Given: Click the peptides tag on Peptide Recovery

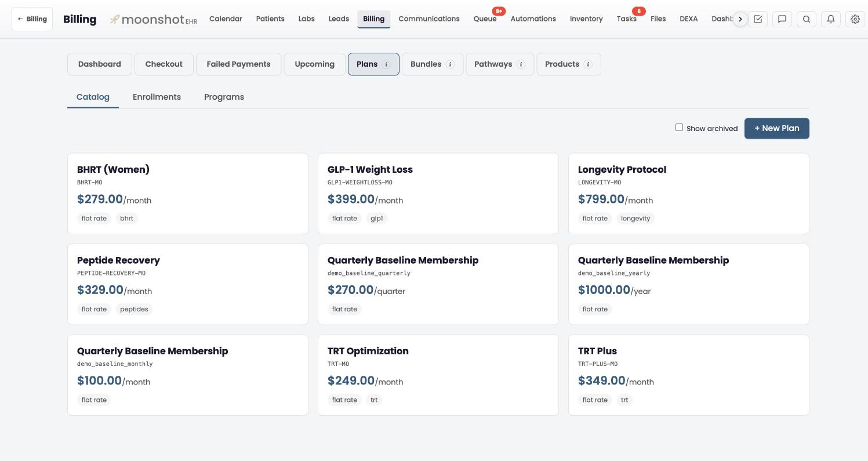Looking at the screenshot, I should [x=134, y=309].
